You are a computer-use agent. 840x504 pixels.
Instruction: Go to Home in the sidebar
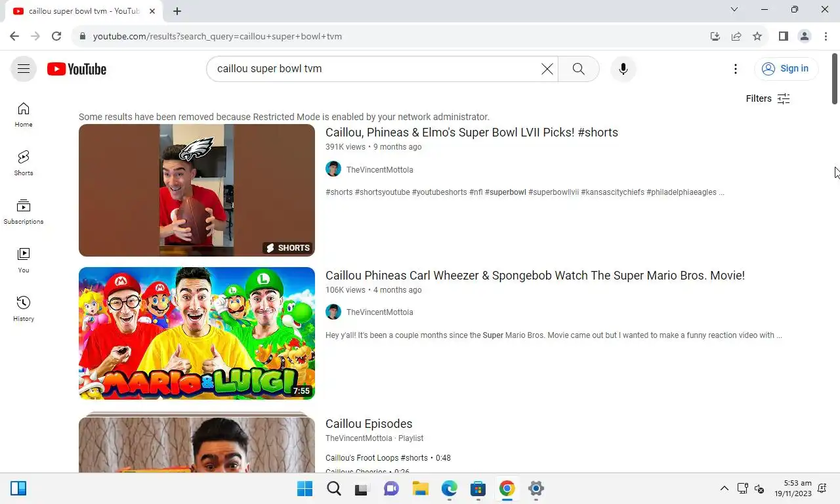point(24,114)
